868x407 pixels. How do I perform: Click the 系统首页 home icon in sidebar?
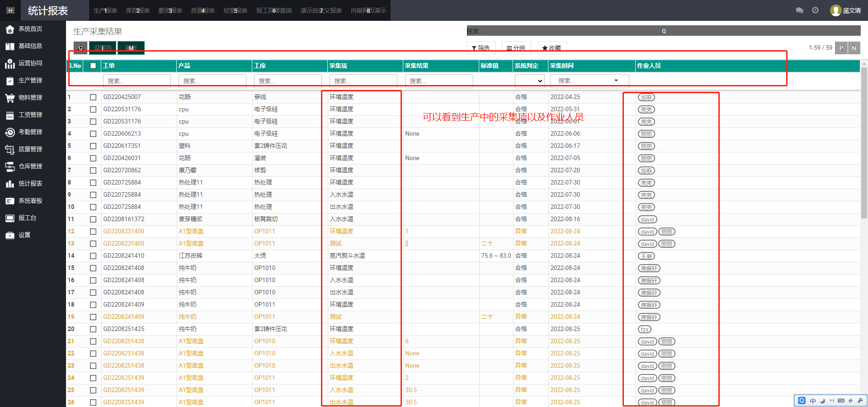(10, 29)
